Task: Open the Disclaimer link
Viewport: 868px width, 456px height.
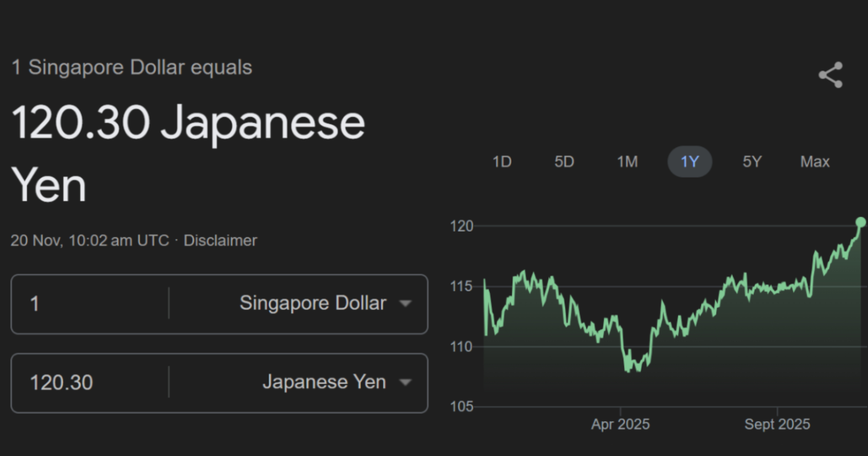Action: (x=220, y=240)
